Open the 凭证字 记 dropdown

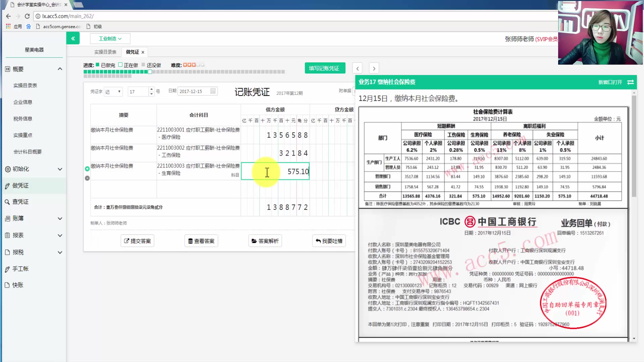pos(113,92)
